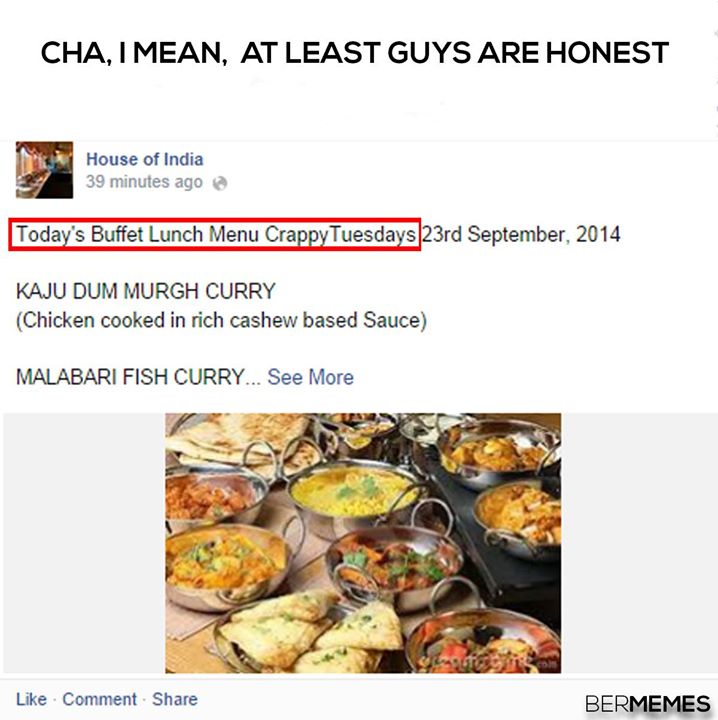Click the 23rd September, 2014 date text
718x720 pixels.
tap(521, 235)
